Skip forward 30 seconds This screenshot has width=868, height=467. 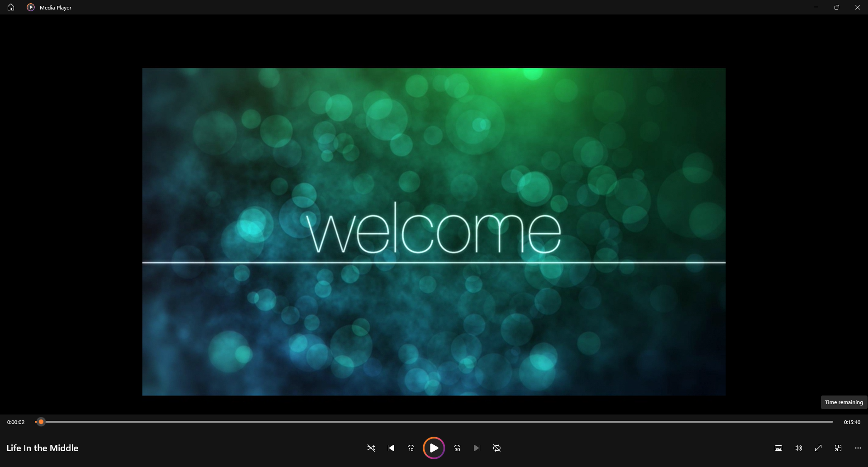click(457, 448)
